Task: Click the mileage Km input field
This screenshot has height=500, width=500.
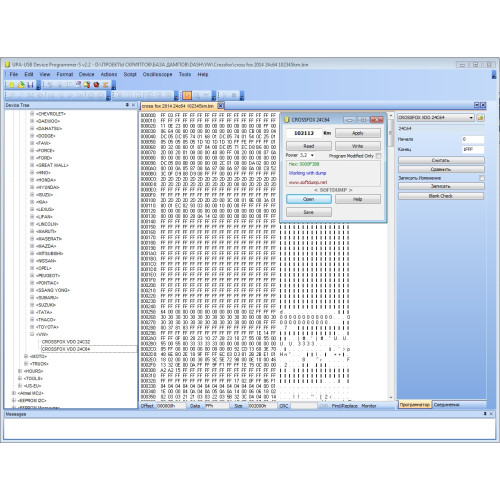Action: [304, 133]
